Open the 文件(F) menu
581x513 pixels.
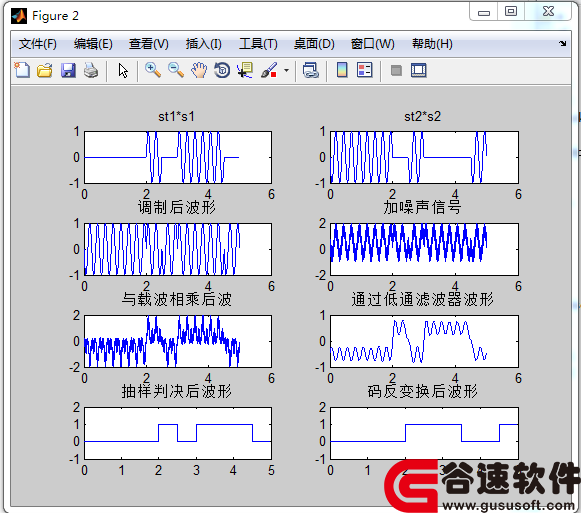pyautogui.click(x=37, y=44)
